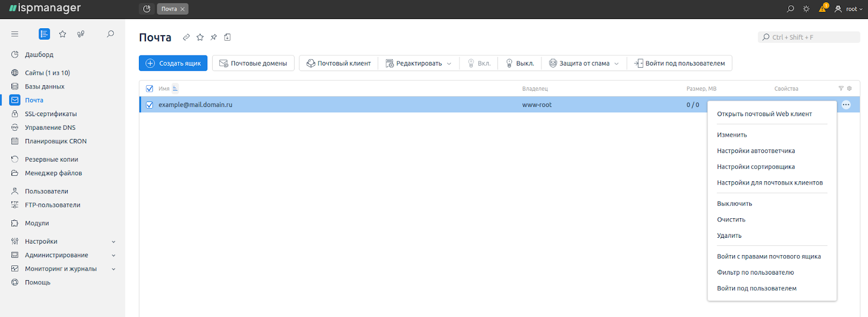Click Выкл. toolbar button
This screenshot has height=317, width=868.
pos(520,63)
